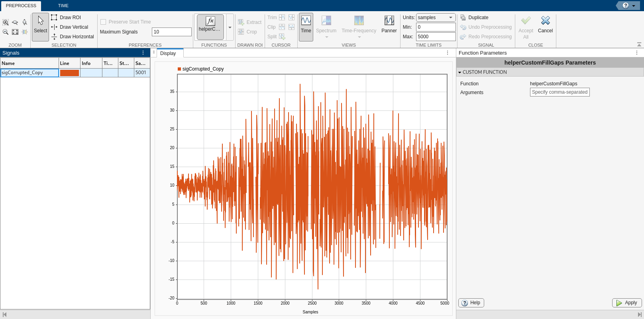This screenshot has height=319, width=644.
Task: Click the second Trim cursor icon
Action: coord(292,18)
